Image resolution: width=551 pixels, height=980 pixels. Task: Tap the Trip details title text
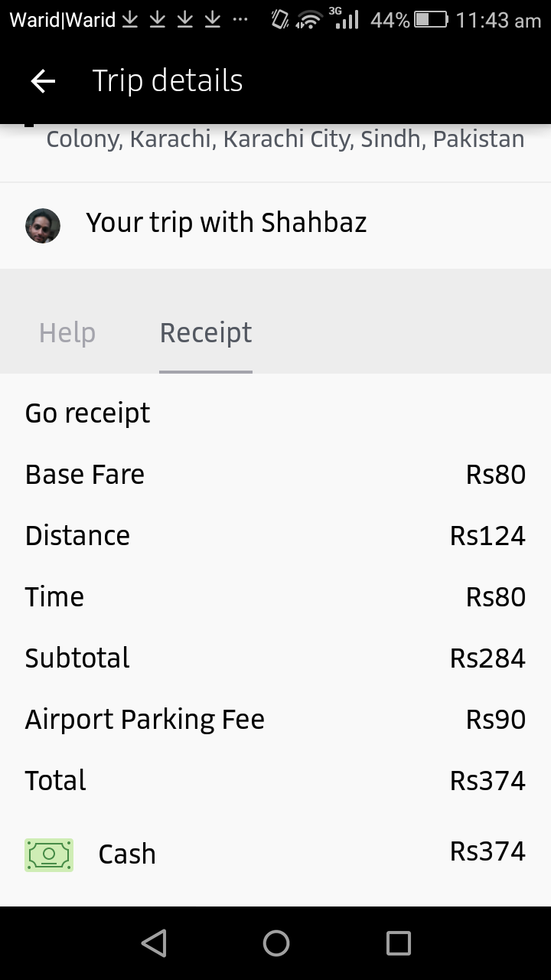pyautogui.click(x=168, y=81)
